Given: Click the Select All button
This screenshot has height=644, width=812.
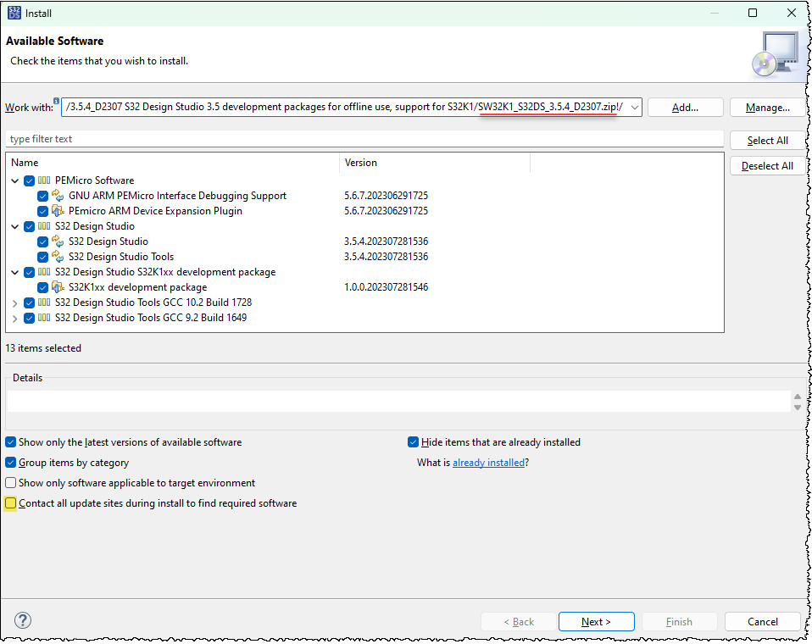Looking at the screenshot, I should point(767,141).
